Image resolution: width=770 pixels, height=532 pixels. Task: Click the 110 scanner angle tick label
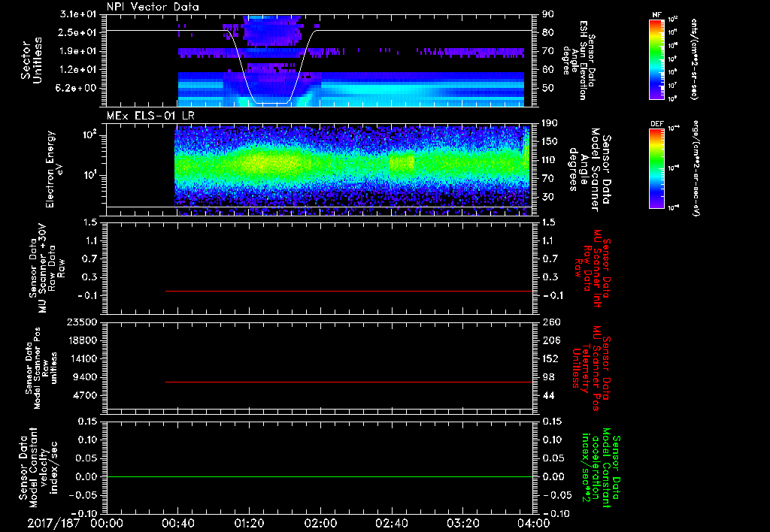pos(550,160)
